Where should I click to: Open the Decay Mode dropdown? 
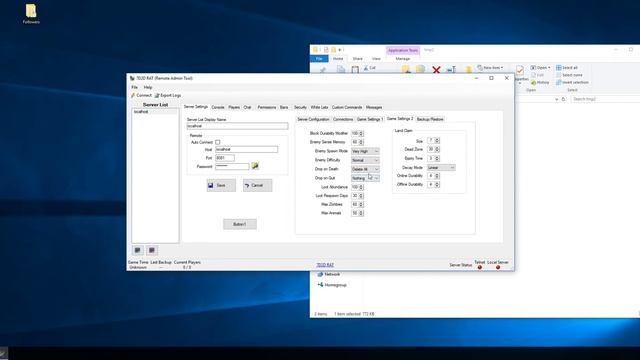(x=441, y=168)
